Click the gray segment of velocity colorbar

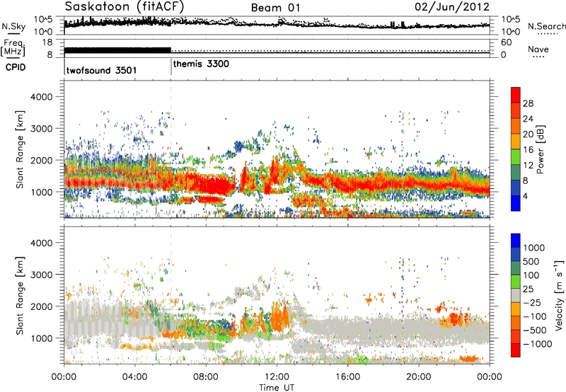click(516, 295)
